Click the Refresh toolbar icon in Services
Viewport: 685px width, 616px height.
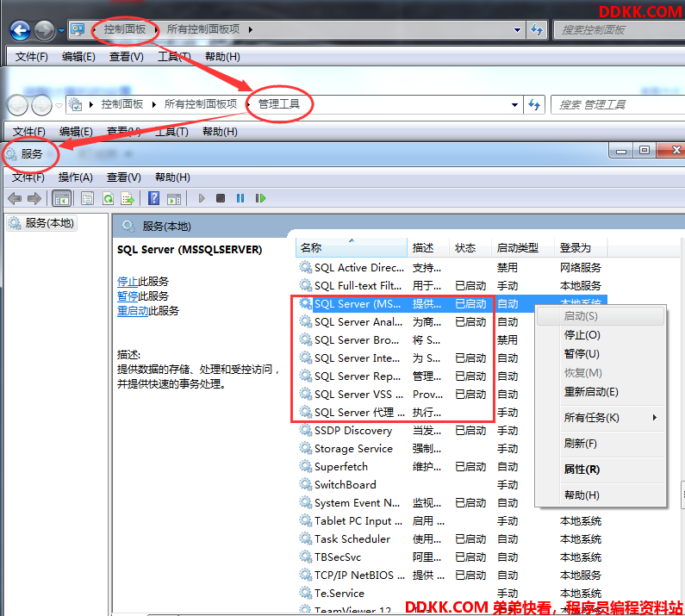tap(108, 199)
